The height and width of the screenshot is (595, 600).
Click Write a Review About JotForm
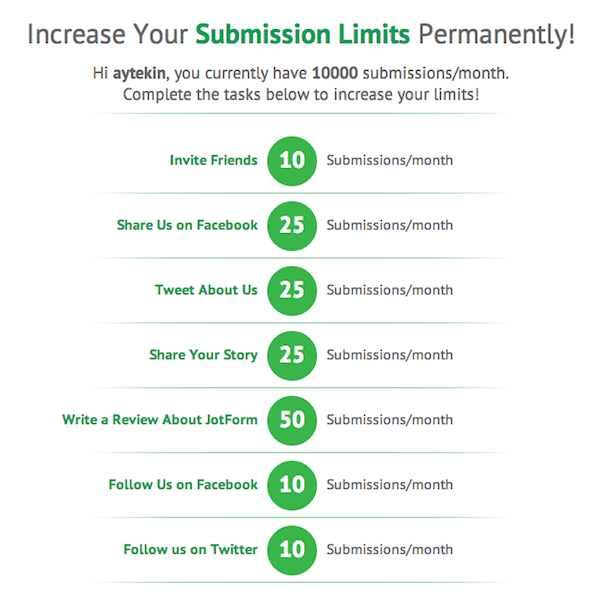tap(160, 420)
